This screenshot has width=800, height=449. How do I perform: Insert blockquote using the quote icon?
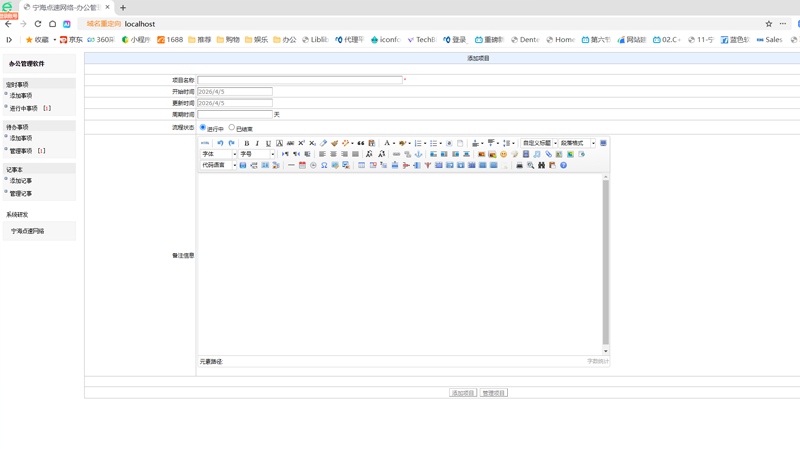point(361,143)
